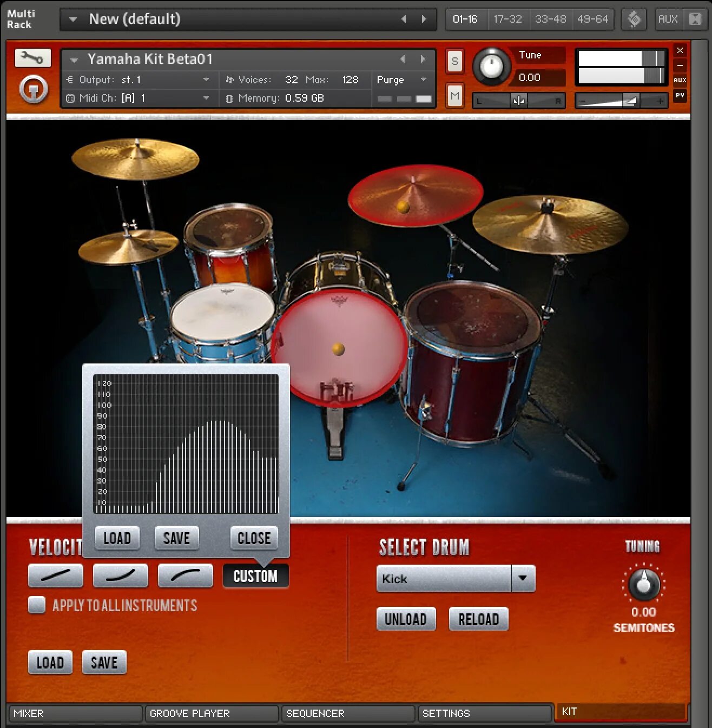
Task: Adjust the Tune knob
Action: [491, 67]
